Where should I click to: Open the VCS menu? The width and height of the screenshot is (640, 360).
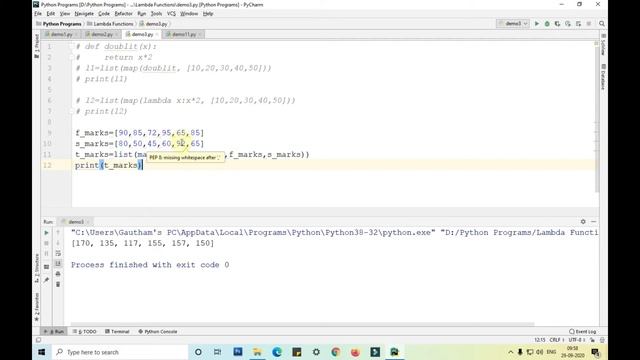pos(171,13)
